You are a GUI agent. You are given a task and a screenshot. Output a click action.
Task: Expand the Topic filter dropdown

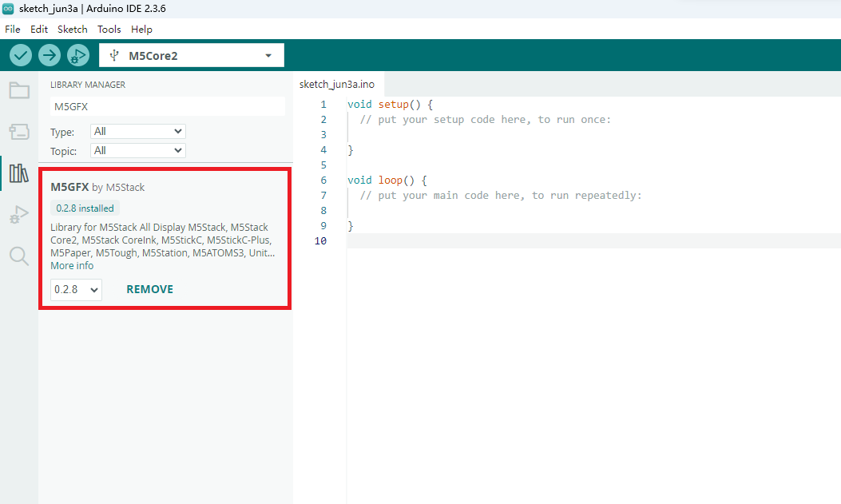[x=138, y=151]
